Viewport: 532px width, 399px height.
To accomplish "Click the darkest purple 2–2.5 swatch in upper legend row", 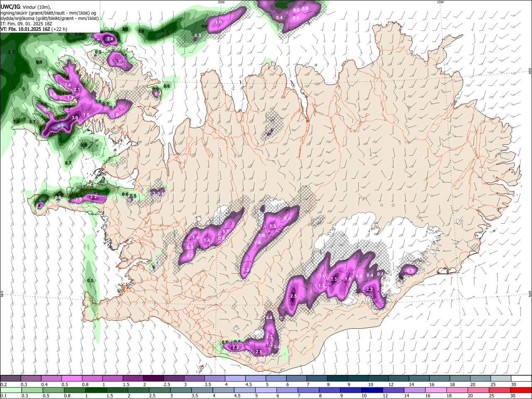I will (153, 379).
